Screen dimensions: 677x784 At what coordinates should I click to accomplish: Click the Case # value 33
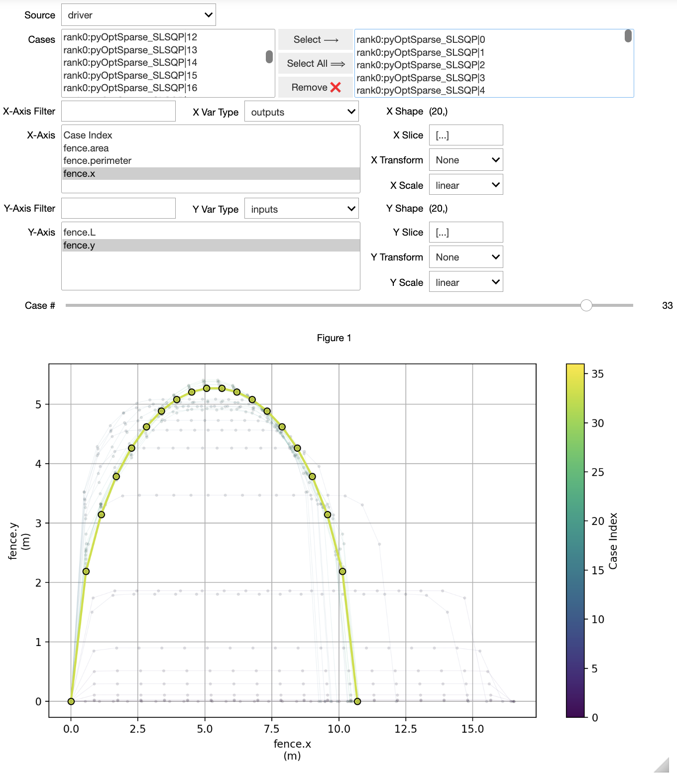tap(668, 305)
